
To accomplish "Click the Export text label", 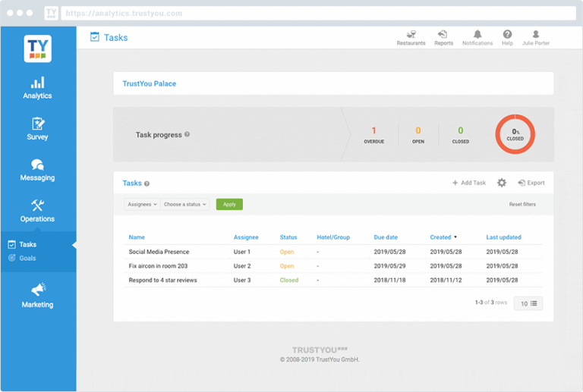I will click(536, 183).
